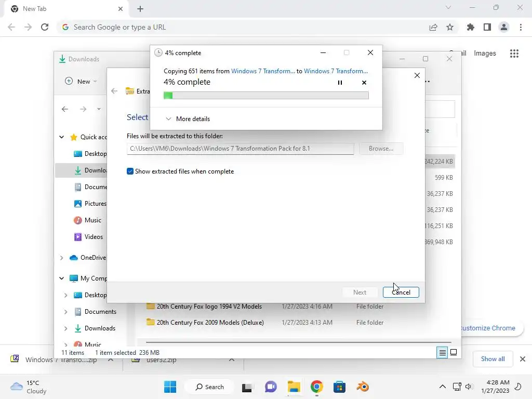
Task: Navigate forward in the Explorer window
Action: (x=83, y=109)
